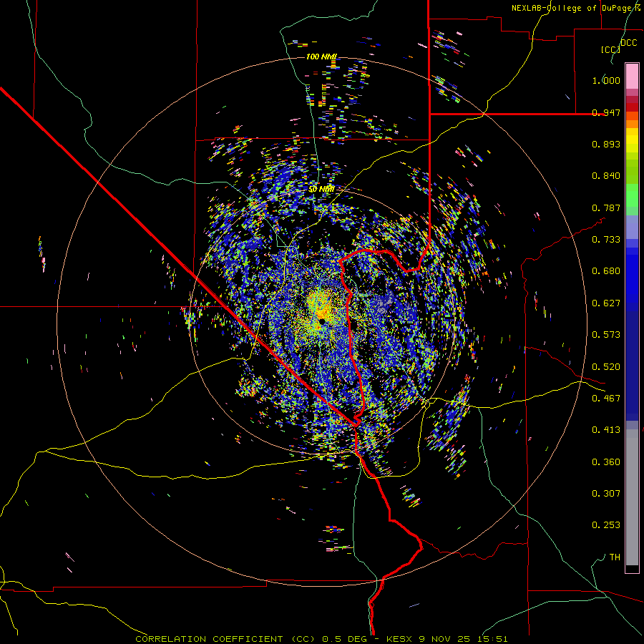Click the 0.467 scale value

pyautogui.click(x=606, y=399)
